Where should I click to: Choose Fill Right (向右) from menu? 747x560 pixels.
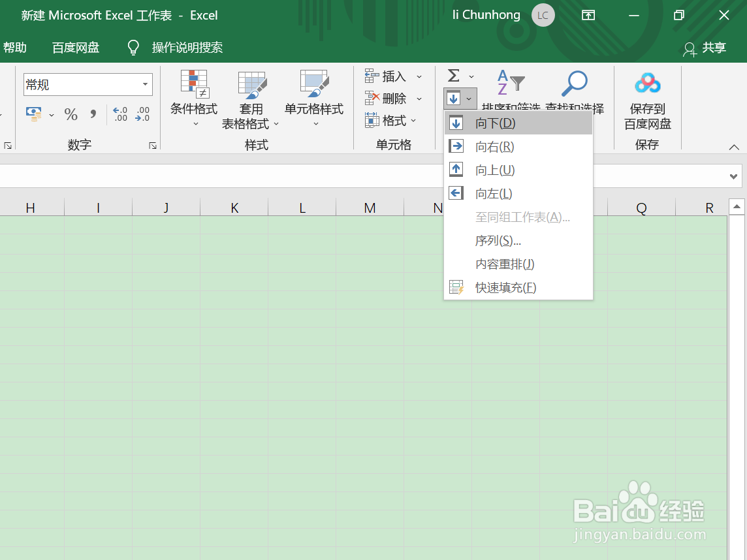(518, 147)
